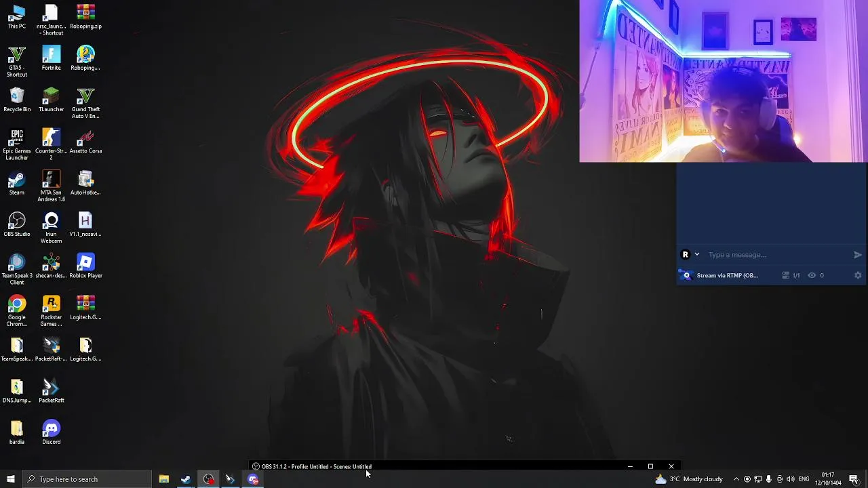868x488 pixels.
Task: Select the nrsc_launcher shortcut icon
Action: (x=51, y=20)
